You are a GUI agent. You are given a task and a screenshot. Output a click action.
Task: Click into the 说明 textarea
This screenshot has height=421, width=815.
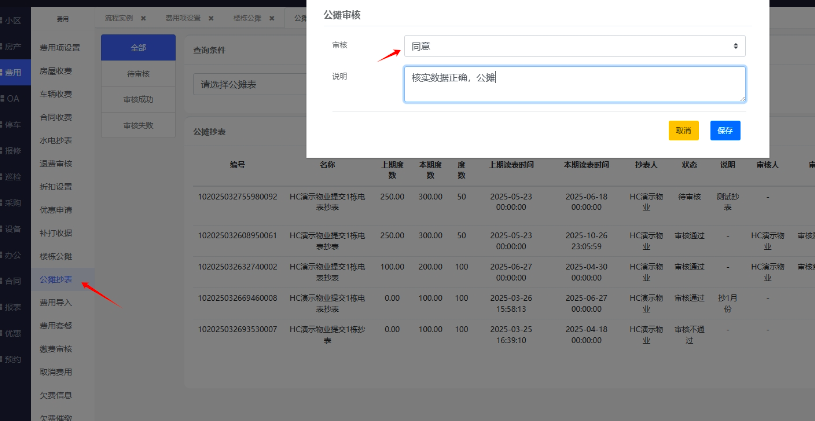[574, 84]
